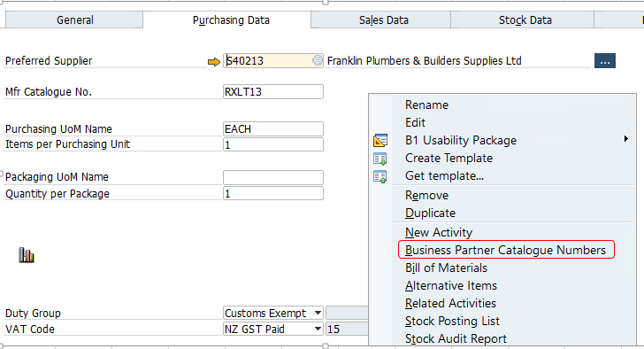This screenshot has height=349, width=644.
Task: Click the Quantity per Package label
Action: pos(57,194)
